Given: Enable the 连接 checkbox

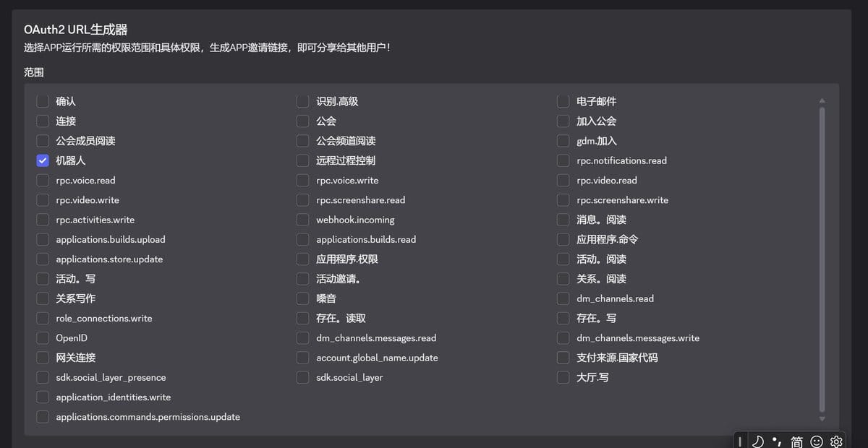Looking at the screenshot, I should pos(43,121).
